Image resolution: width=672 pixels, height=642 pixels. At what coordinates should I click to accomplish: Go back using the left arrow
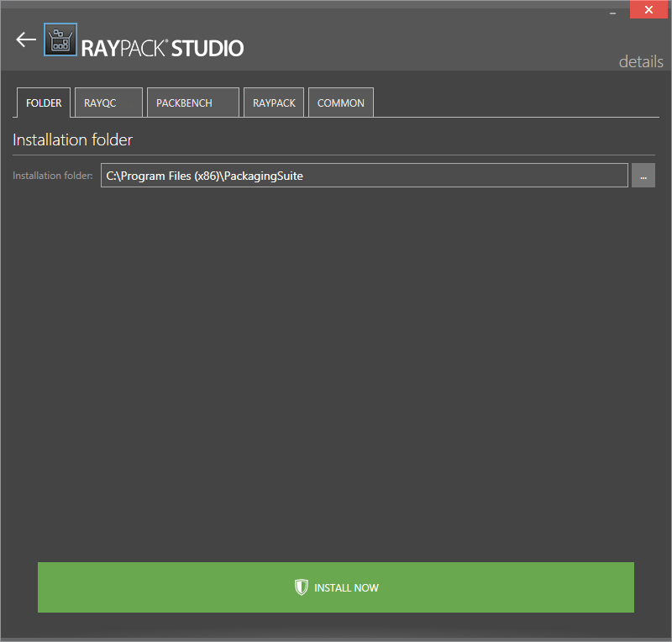click(x=26, y=39)
